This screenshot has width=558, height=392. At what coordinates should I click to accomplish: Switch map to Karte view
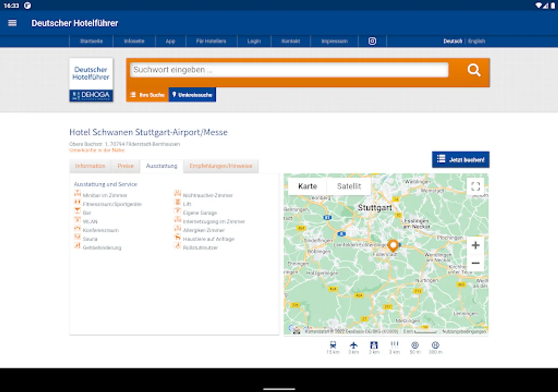pos(307,186)
